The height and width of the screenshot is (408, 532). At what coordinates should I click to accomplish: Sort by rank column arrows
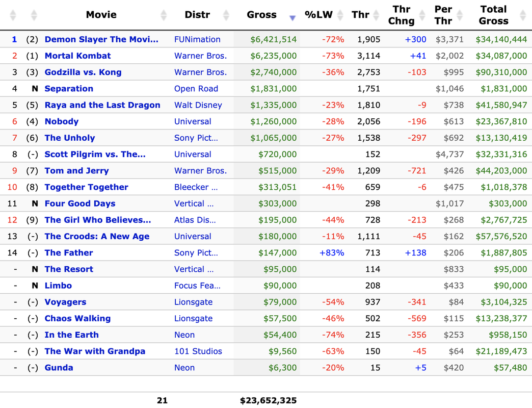(x=13, y=15)
